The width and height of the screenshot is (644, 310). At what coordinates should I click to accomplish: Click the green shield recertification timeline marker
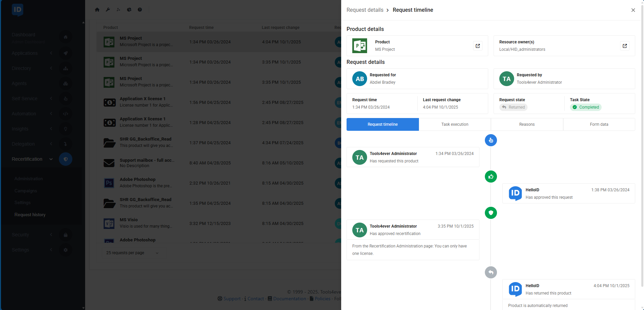[491, 213]
